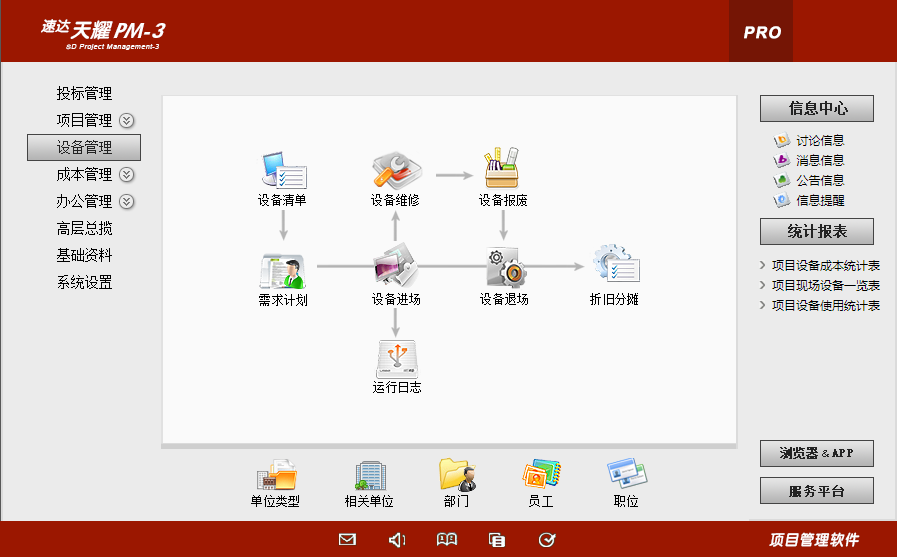
Task: Click the 员工 employee icon
Action: (541, 476)
